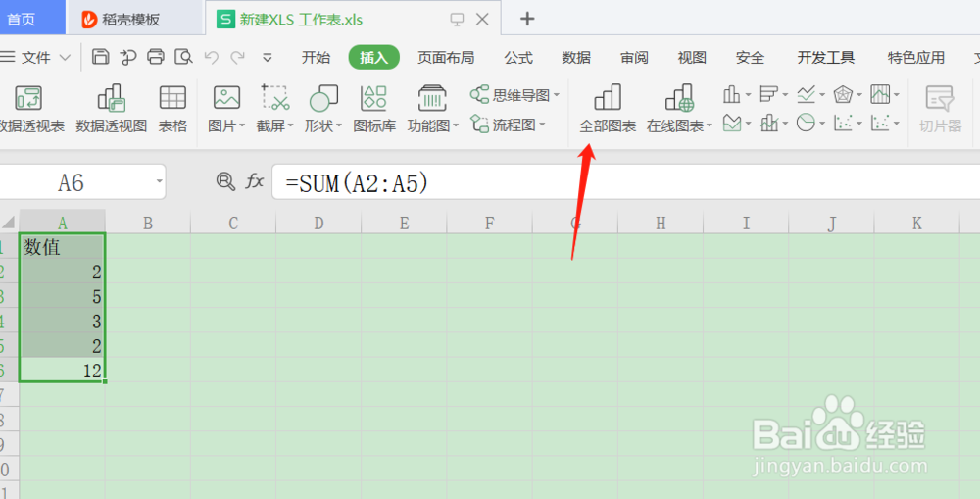Open the 开发工具 ribbon tab
The height and width of the screenshot is (499, 980).
click(825, 58)
